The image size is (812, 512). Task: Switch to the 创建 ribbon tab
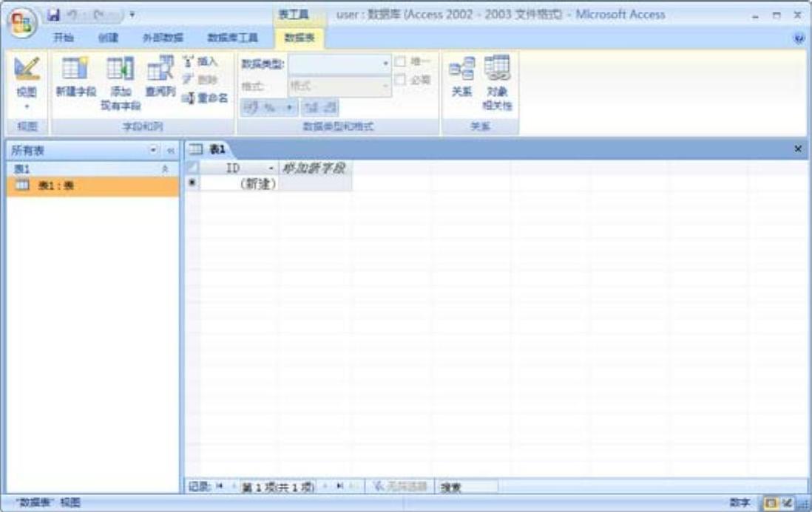click(108, 37)
